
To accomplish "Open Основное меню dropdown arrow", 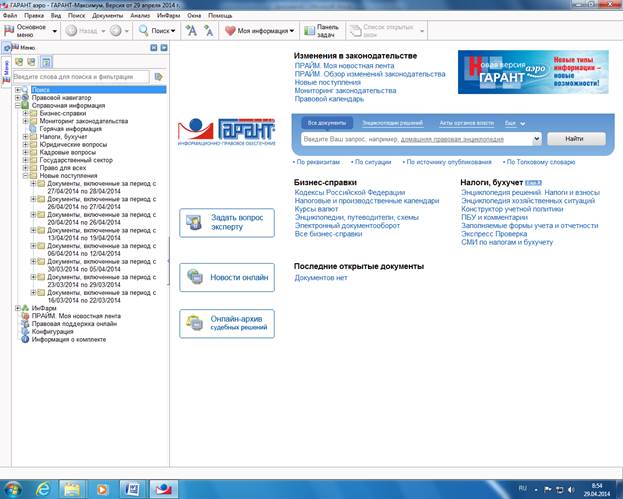I will tap(55, 31).
